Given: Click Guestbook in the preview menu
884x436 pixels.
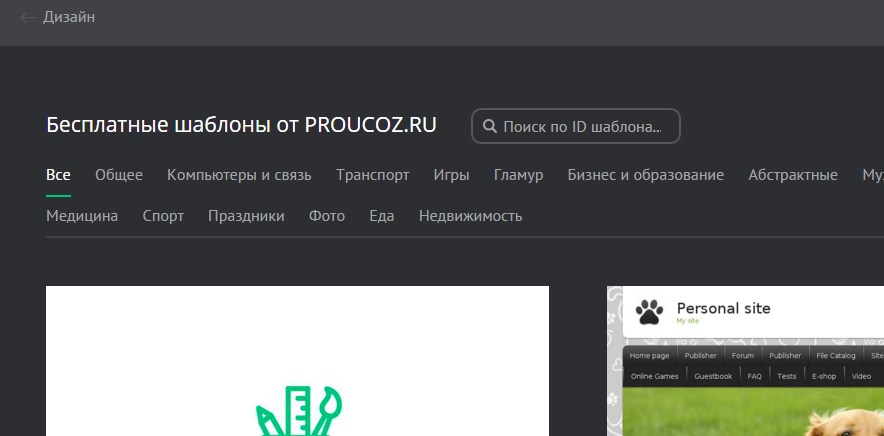Looking at the screenshot, I should [713, 376].
